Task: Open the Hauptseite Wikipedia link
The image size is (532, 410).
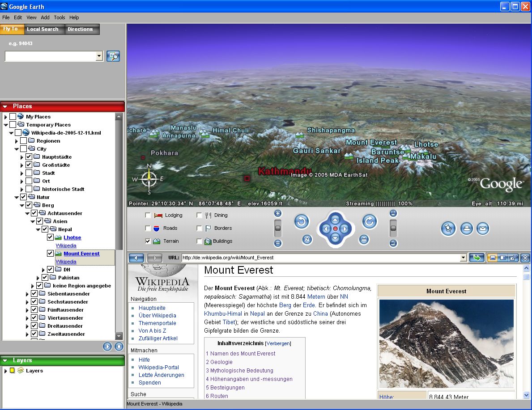Action: tap(152, 308)
